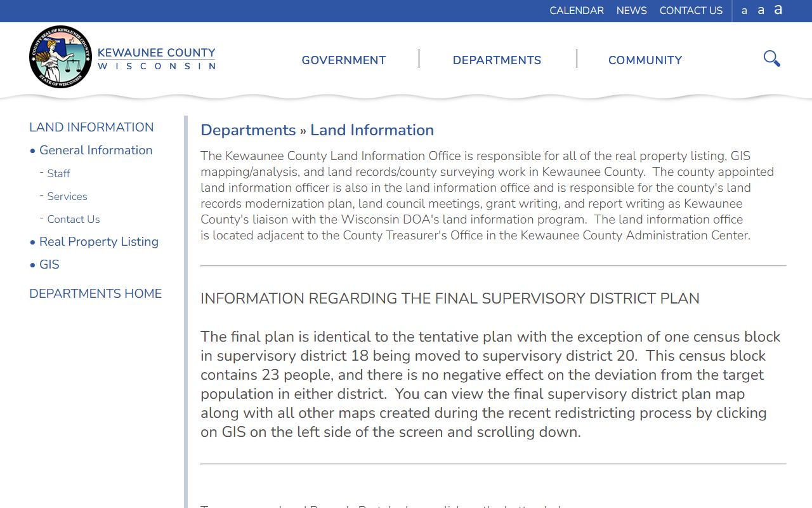Image resolution: width=812 pixels, height=508 pixels.
Task: Click the Kewaunee County seal logo
Action: click(x=60, y=57)
